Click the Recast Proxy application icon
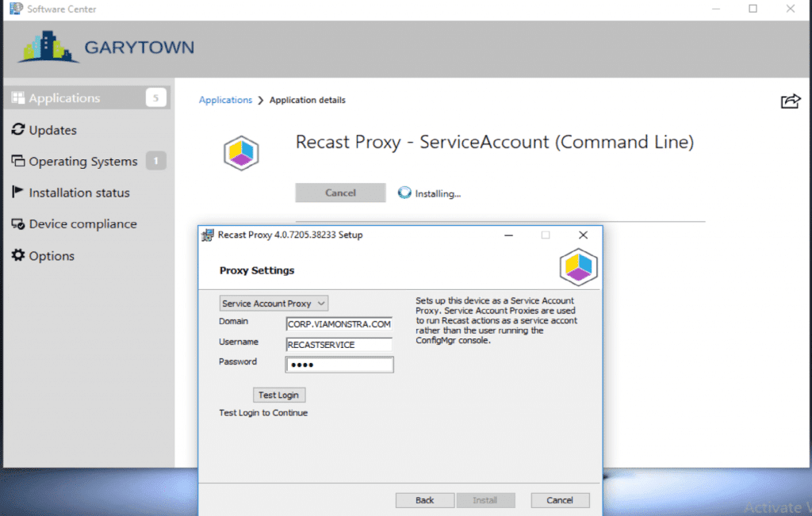Image resolution: width=812 pixels, height=516 pixels. [x=240, y=152]
